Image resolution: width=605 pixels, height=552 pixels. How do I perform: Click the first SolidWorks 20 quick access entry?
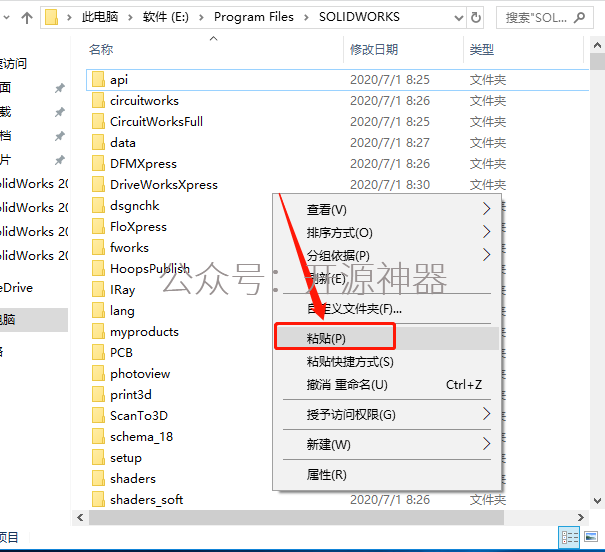pos(34,184)
